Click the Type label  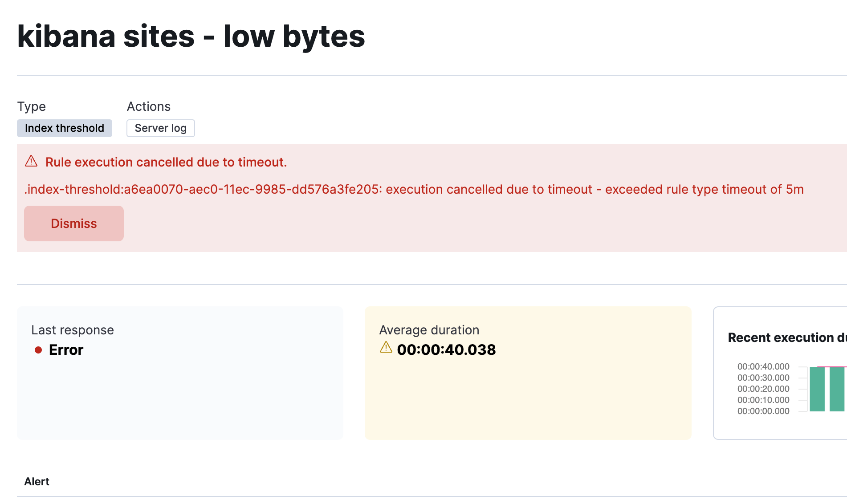pos(31,106)
